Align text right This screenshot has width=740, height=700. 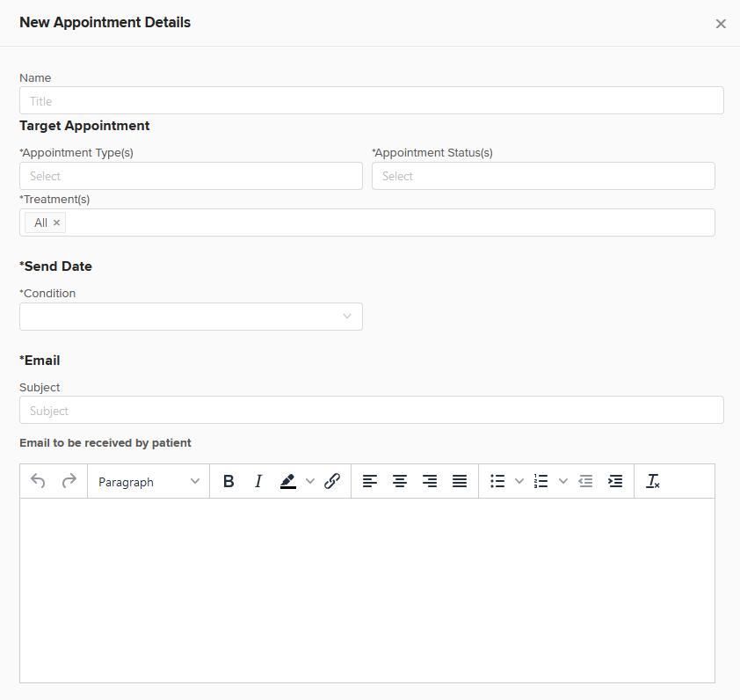pos(430,481)
